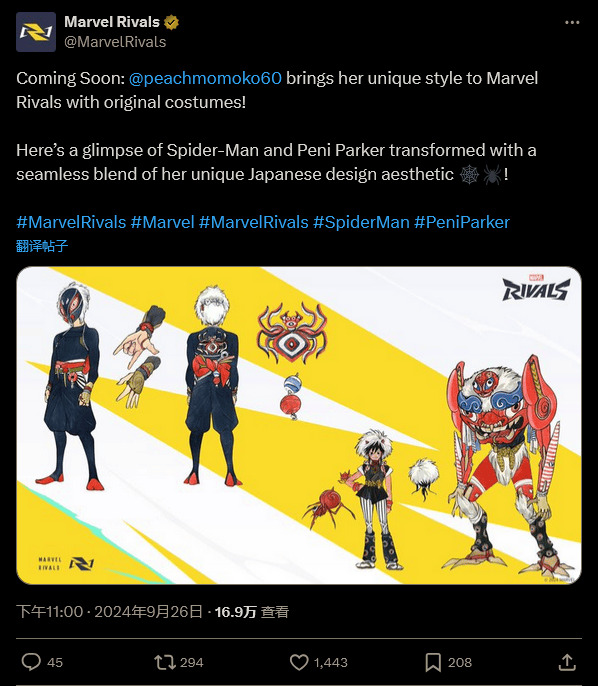Like the post with heart icon
Viewport: 598px width, 686px height.
[x=299, y=662]
